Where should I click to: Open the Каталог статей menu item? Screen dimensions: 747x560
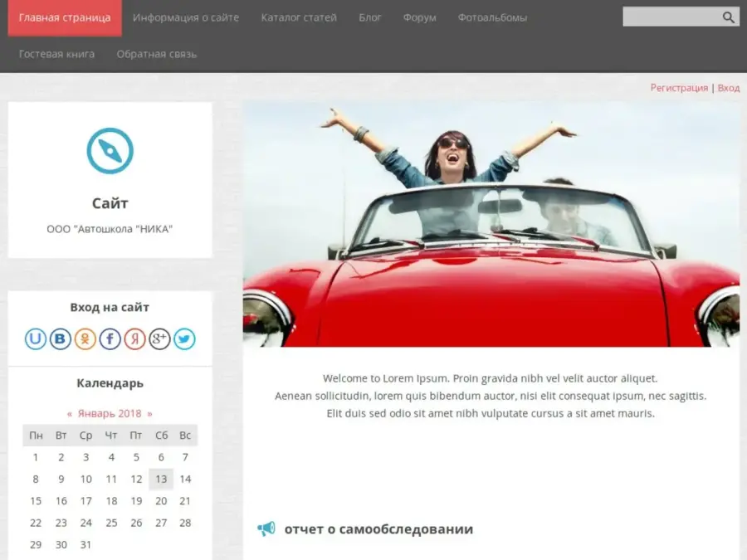[299, 17]
